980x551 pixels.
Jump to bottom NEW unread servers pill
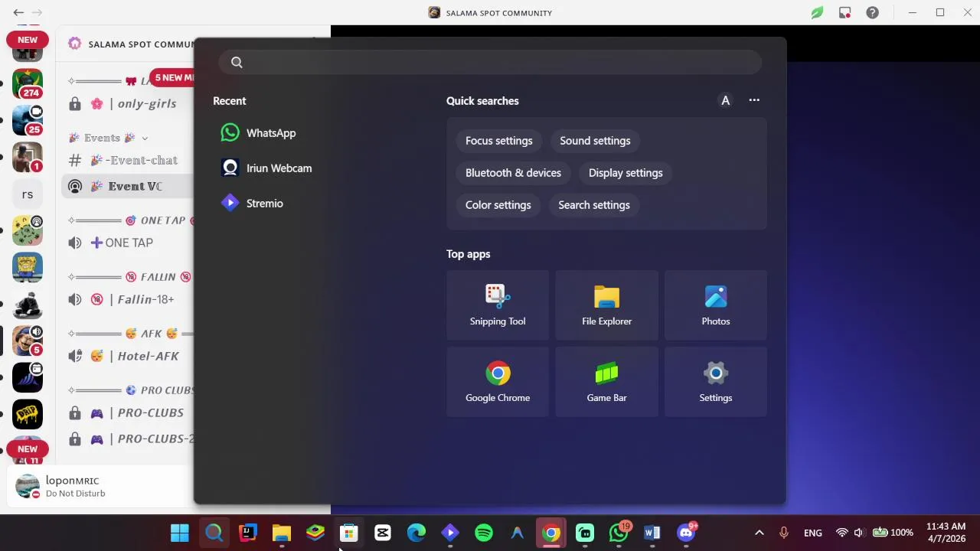coord(28,449)
